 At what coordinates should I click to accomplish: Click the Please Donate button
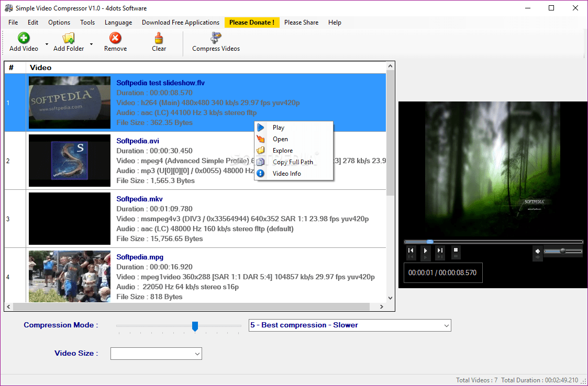pos(252,22)
